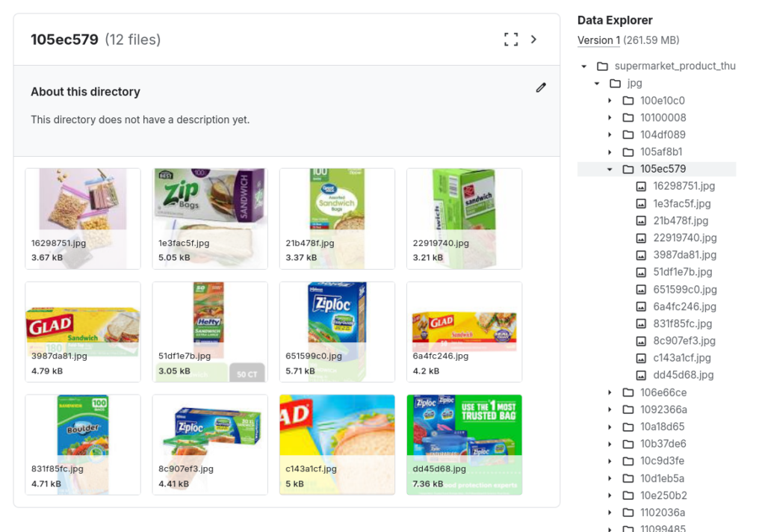Expand the 10b37de6 folder
This screenshot has height=532, width=765.
click(609, 444)
